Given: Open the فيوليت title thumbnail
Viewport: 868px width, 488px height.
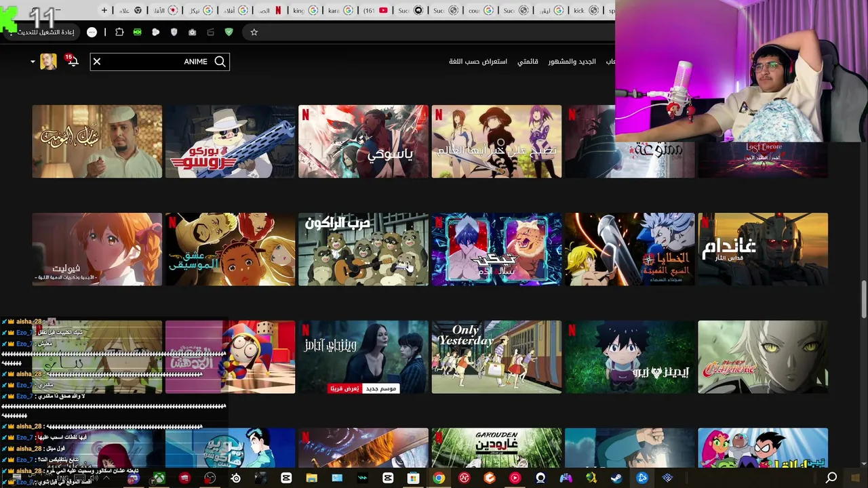Looking at the screenshot, I should [97, 249].
